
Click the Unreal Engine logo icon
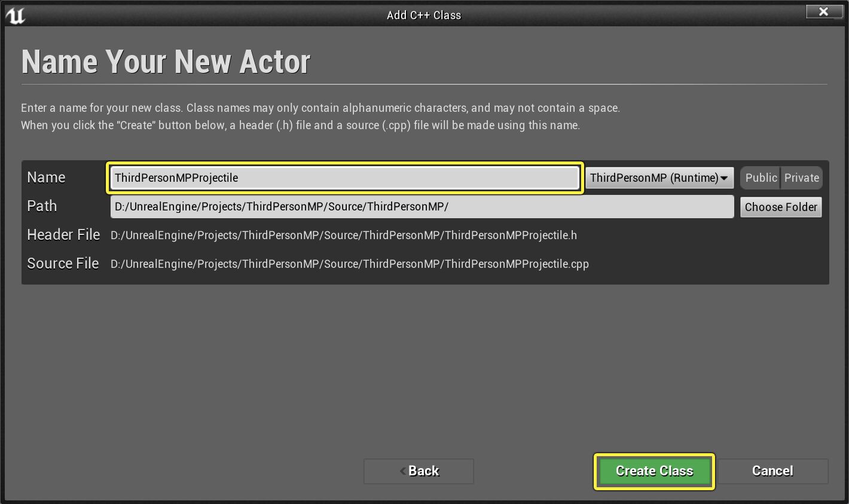click(x=15, y=16)
